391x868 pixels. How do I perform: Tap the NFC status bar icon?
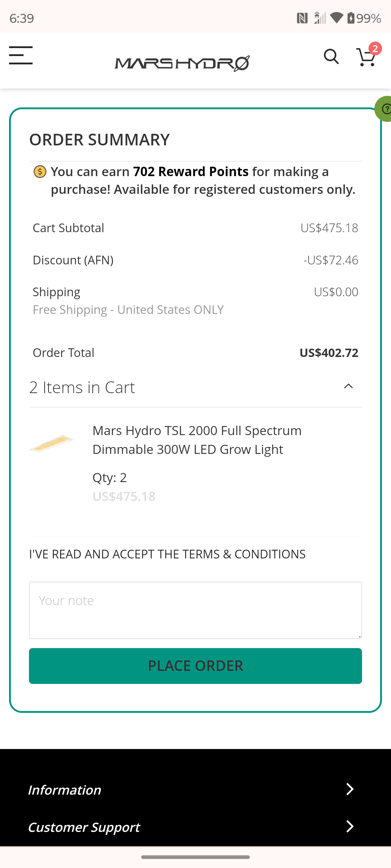pyautogui.click(x=302, y=18)
